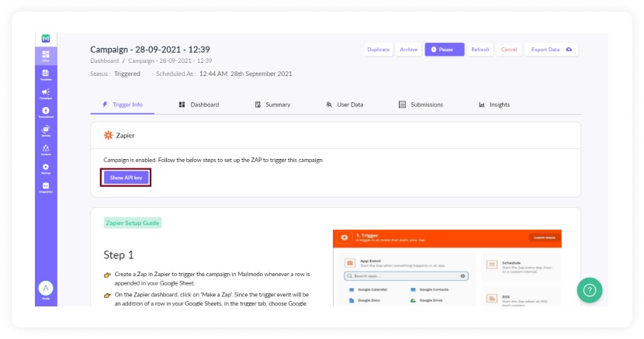
Task: Switch to the Trigger Info tab
Action: pyautogui.click(x=123, y=105)
